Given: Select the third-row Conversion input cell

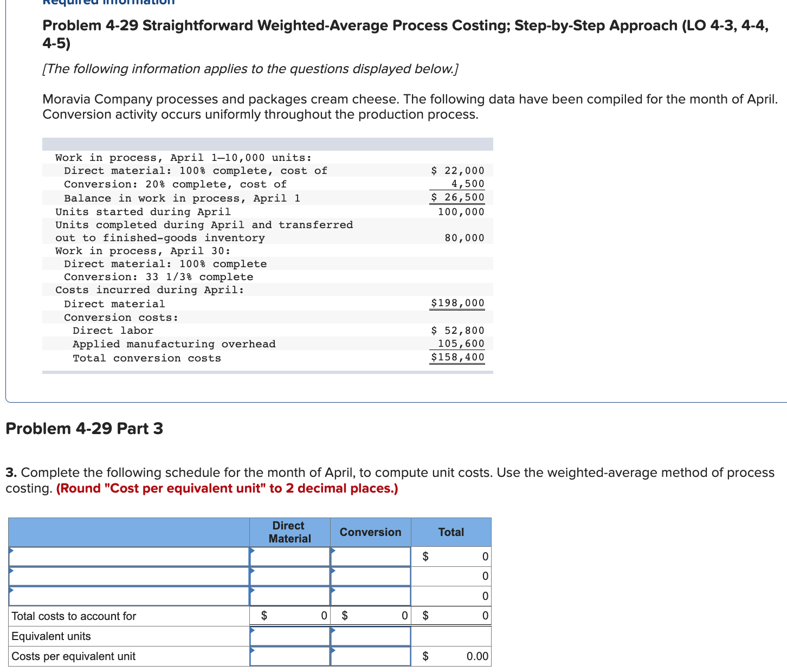Looking at the screenshot, I should point(370,596).
